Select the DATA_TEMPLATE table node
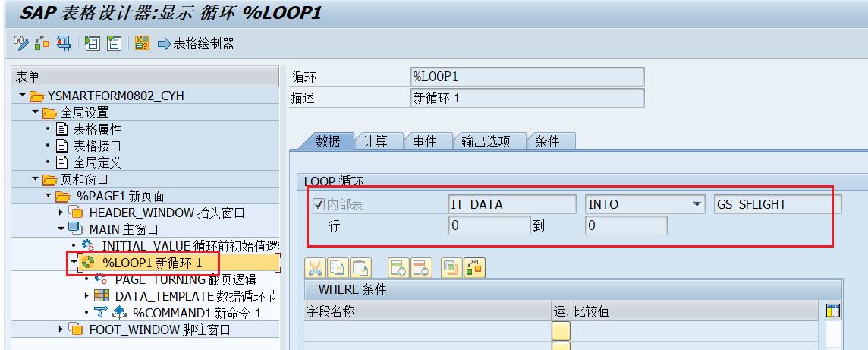 tap(182, 295)
